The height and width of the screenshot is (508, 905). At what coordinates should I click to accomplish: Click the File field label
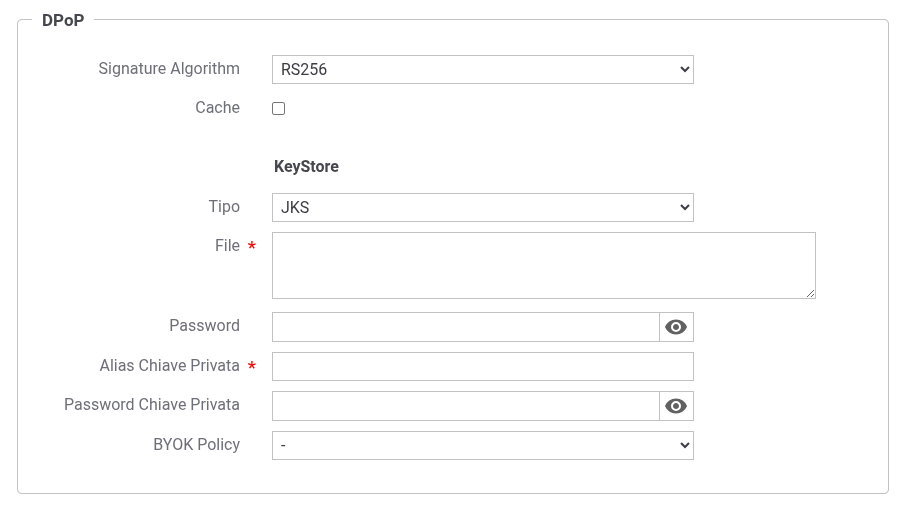coord(227,246)
